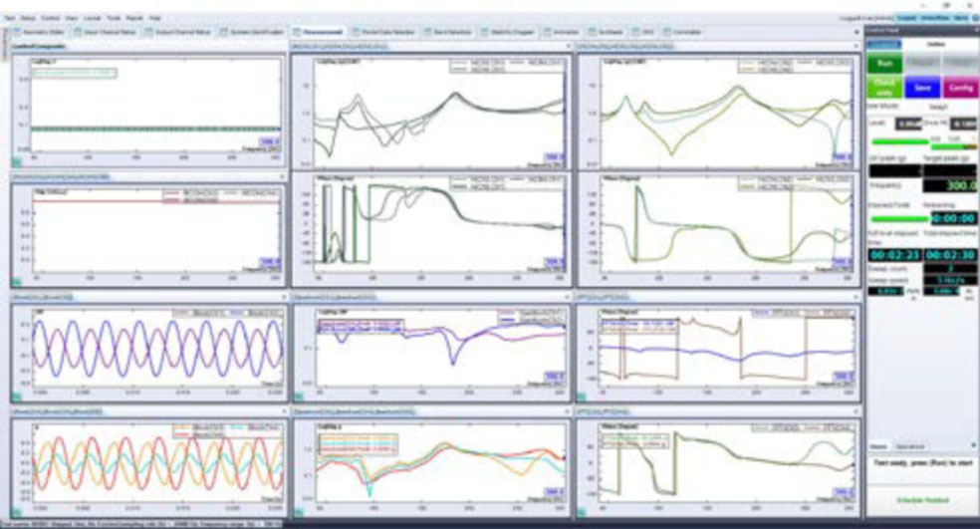Click the Control Composite plot's corner options icon

click(17, 159)
